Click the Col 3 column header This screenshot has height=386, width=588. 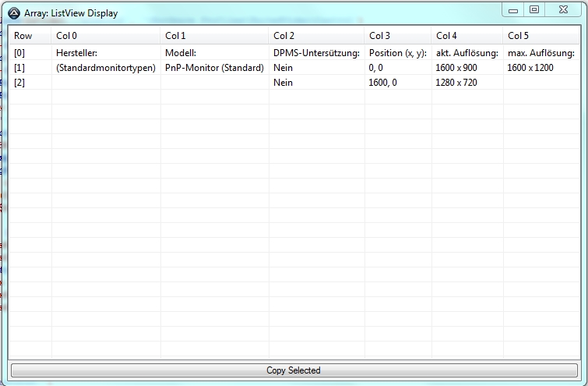coord(379,36)
